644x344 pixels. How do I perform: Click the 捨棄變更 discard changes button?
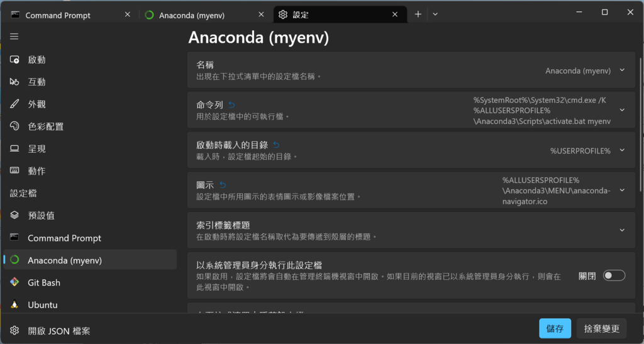coord(602,328)
